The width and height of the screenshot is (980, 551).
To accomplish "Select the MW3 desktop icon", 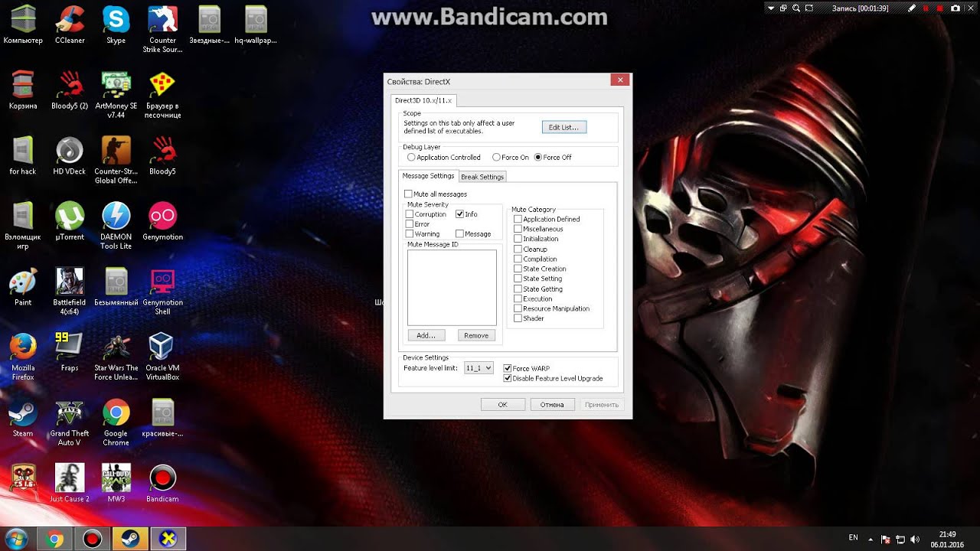I will (116, 484).
